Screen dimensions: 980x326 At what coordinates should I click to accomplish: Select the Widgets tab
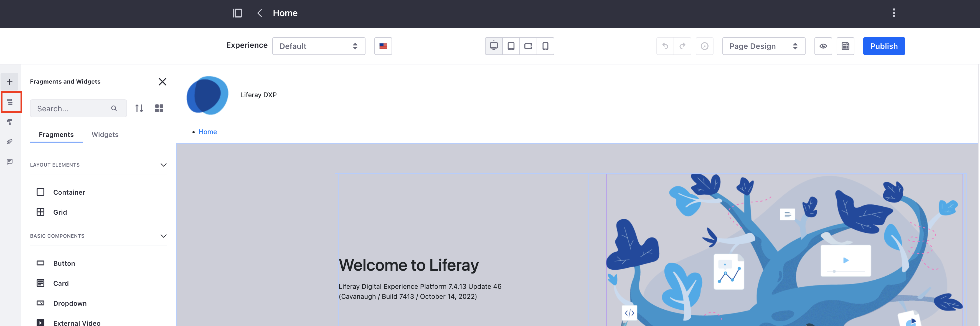[105, 134]
